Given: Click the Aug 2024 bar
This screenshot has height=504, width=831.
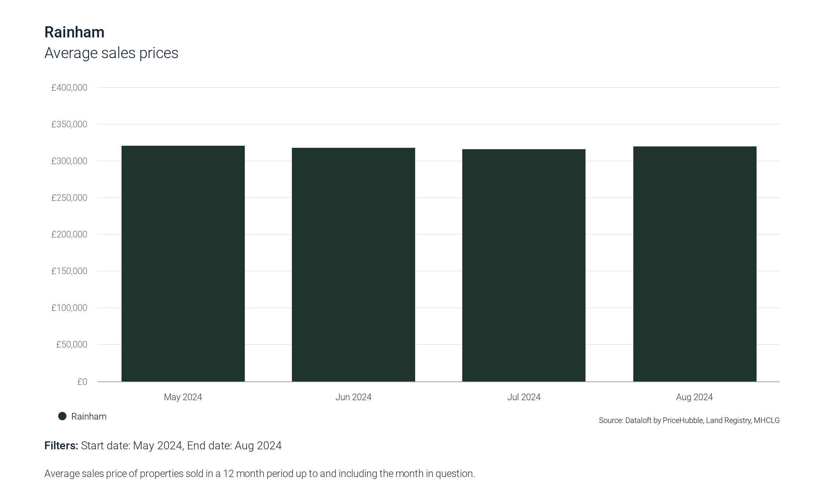Looking at the screenshot, I should point(695,264).
